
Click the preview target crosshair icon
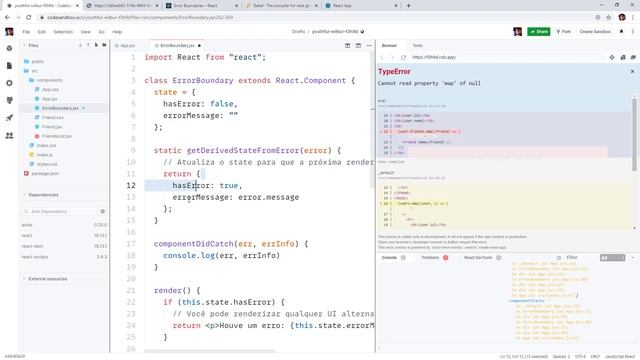612,58
